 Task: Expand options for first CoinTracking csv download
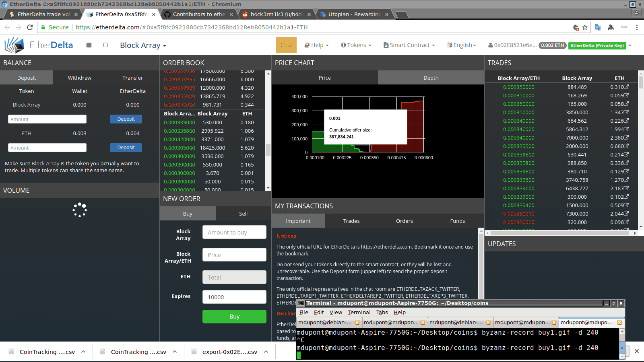pos(83,352)
